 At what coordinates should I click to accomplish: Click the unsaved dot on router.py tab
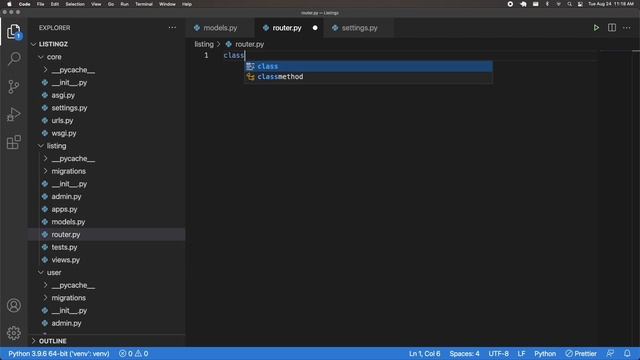point(315,28)
